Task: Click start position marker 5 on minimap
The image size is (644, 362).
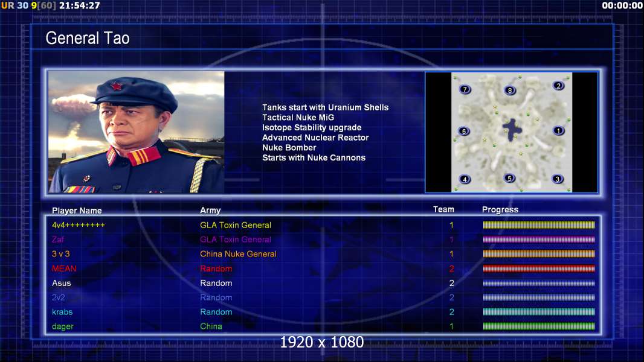Action: 509,179
